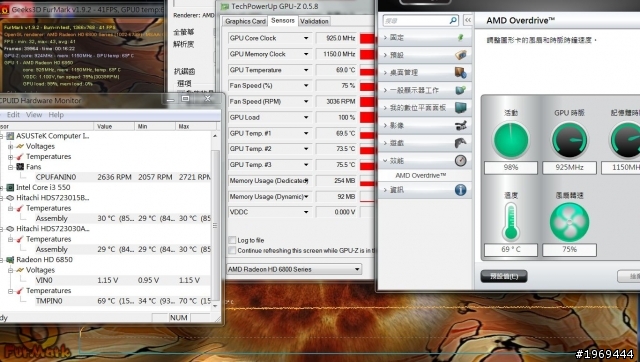The image size is (640, 362).
Task: Open the gaming controller icon
Action: pos(460,143)
